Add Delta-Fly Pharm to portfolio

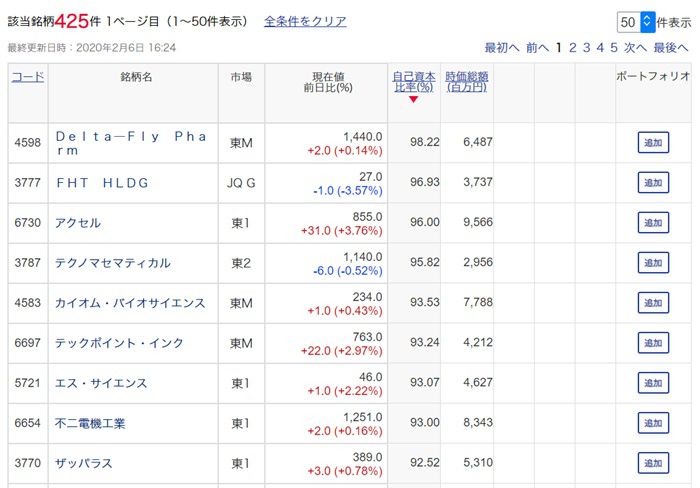click(653, 143)
